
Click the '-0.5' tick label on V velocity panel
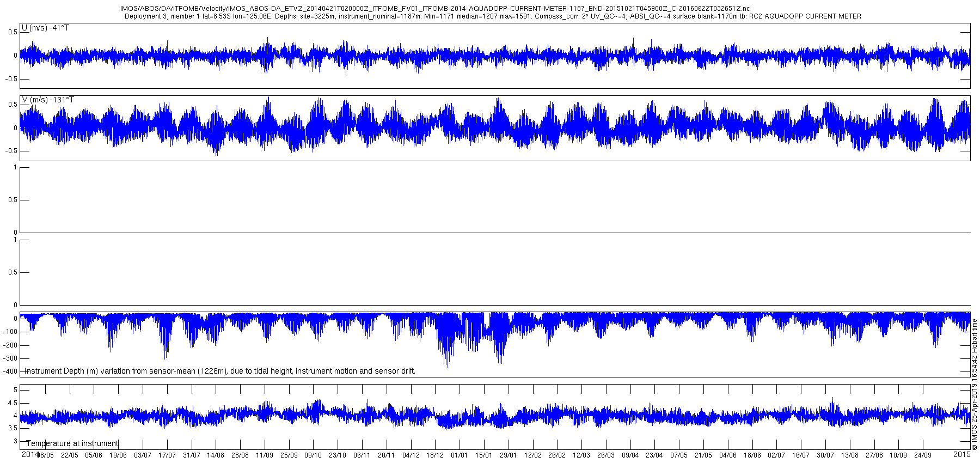pos(12,151)
